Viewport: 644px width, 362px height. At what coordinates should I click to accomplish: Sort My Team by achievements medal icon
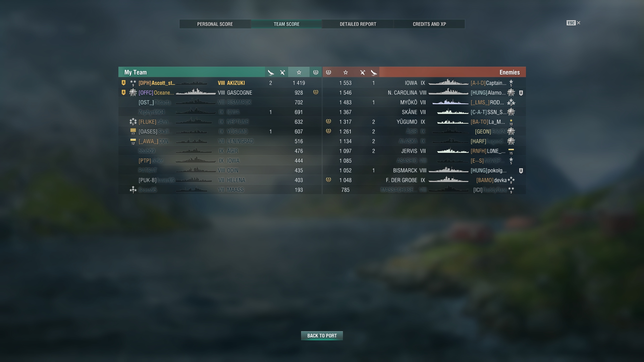coord(316,72)
